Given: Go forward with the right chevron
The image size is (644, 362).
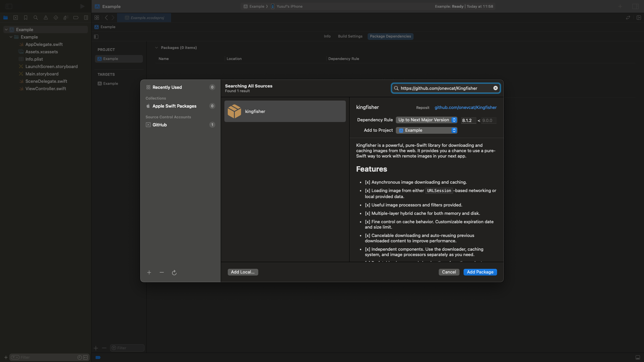Looking at the screenshot, I should [113, 18].
